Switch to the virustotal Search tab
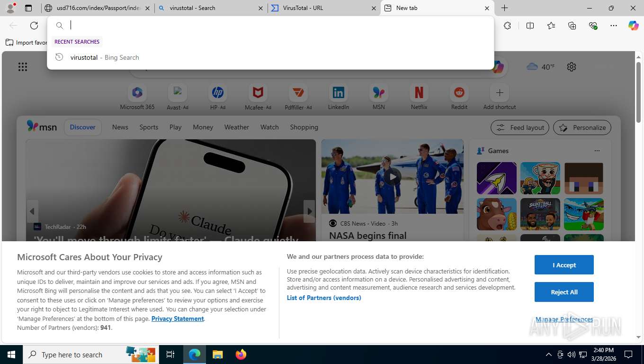 211,8
